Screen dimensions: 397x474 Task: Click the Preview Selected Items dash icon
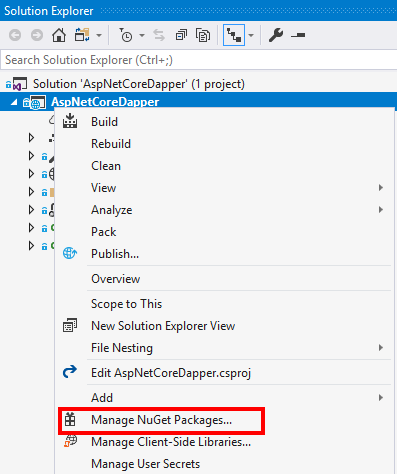click(298, 35)
